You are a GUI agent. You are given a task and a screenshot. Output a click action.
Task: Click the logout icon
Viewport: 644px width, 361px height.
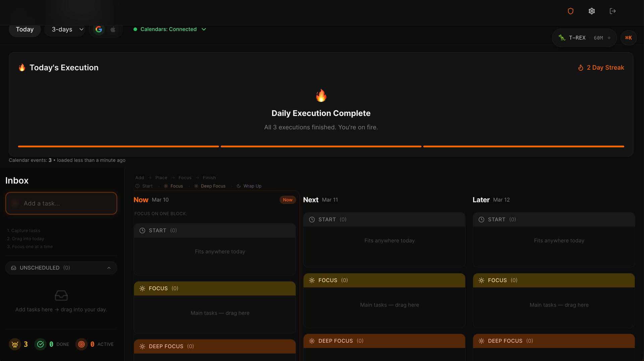coord(613,11)
